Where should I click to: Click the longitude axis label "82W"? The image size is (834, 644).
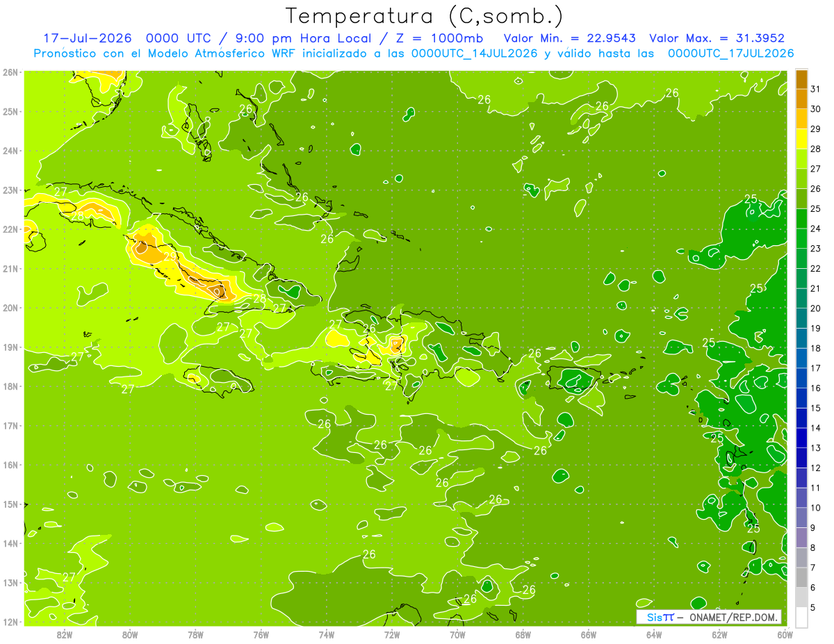[x=64, y=634]
